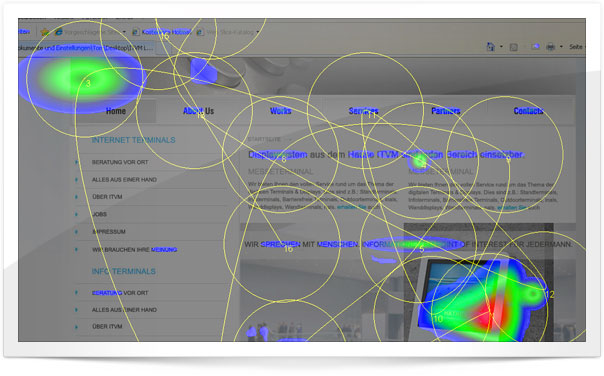Open the Services navigation item
The image size is (604, 376).
point(363,111)
